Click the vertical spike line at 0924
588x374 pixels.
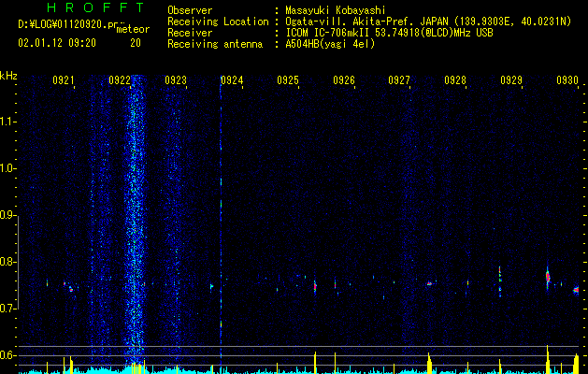coord(221,222)
